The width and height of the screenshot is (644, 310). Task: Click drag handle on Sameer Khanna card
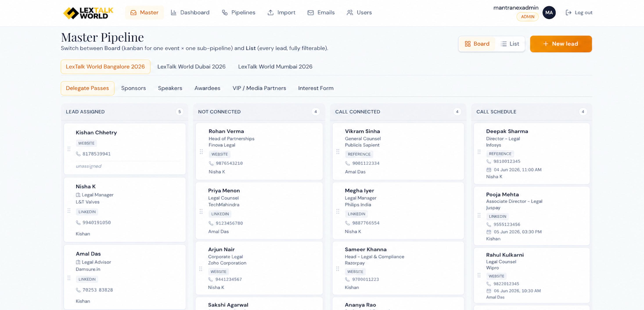pos(338,269)
